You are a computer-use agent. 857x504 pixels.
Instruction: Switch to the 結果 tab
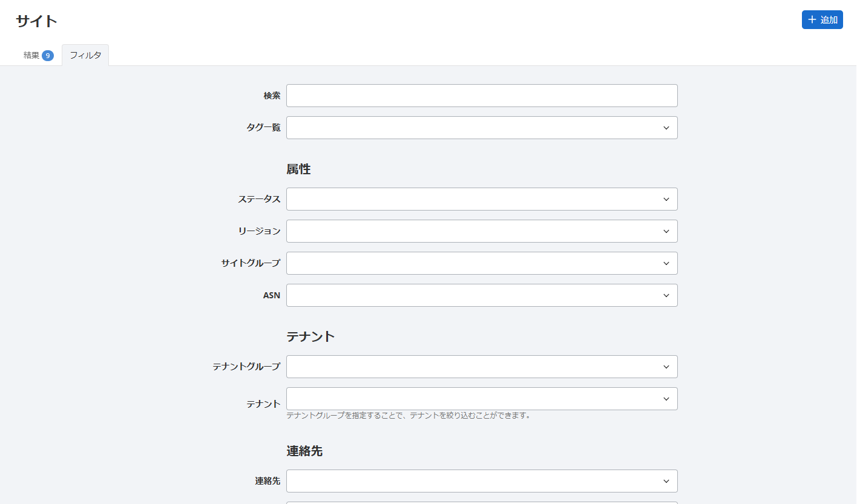[31, 56]
